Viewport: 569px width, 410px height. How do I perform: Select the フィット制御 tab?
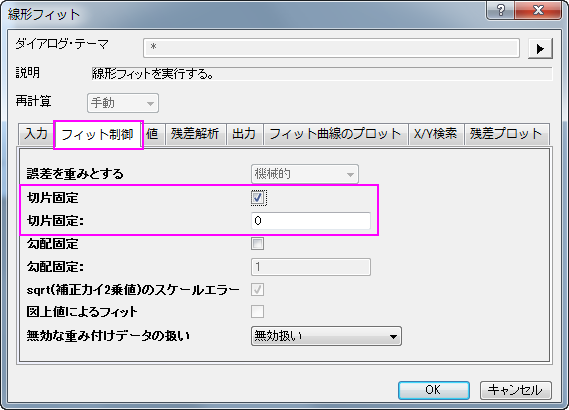pos(98,135)
